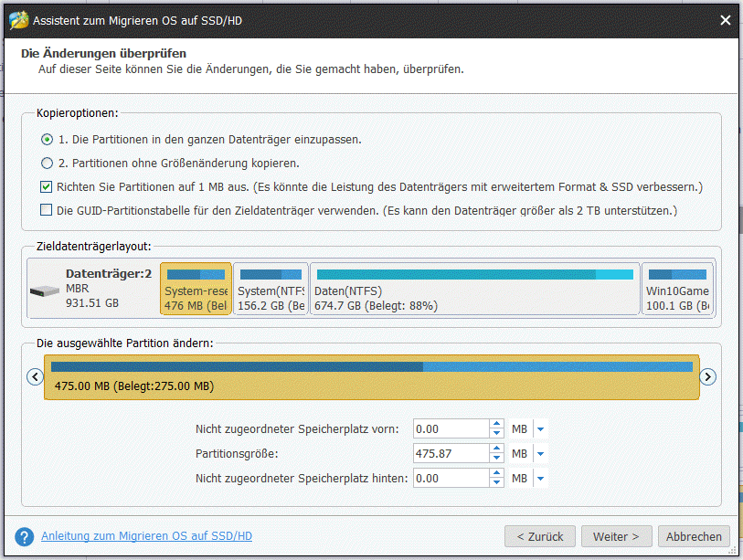The image size is (743, 560).
Task: Open unit dropdown for unallocated space after
Action: click(541, 478)
